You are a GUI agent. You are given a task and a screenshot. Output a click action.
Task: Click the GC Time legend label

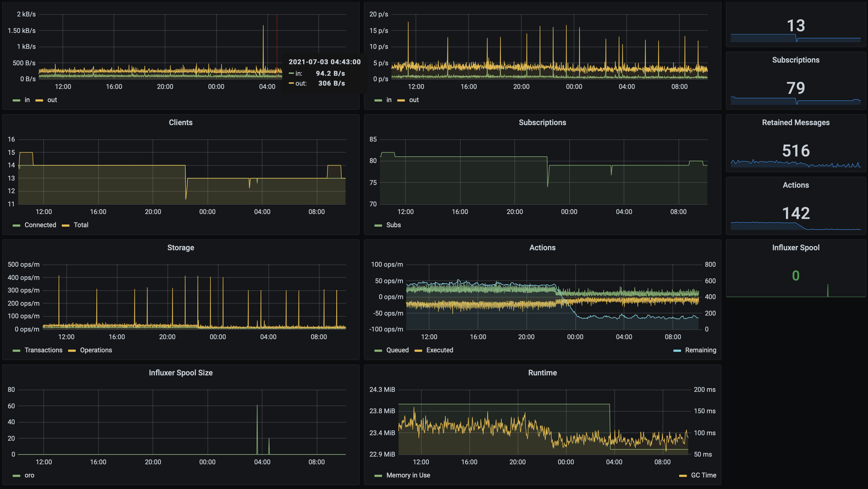[x=704, y=475]
